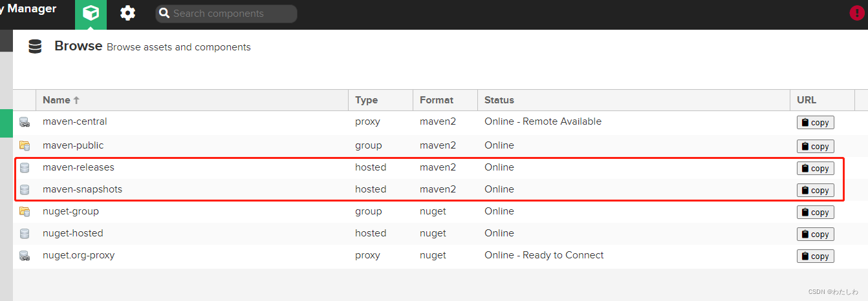Click the URL column header
The height and width of the screenshot is (301, 868).
click(822, 100)
